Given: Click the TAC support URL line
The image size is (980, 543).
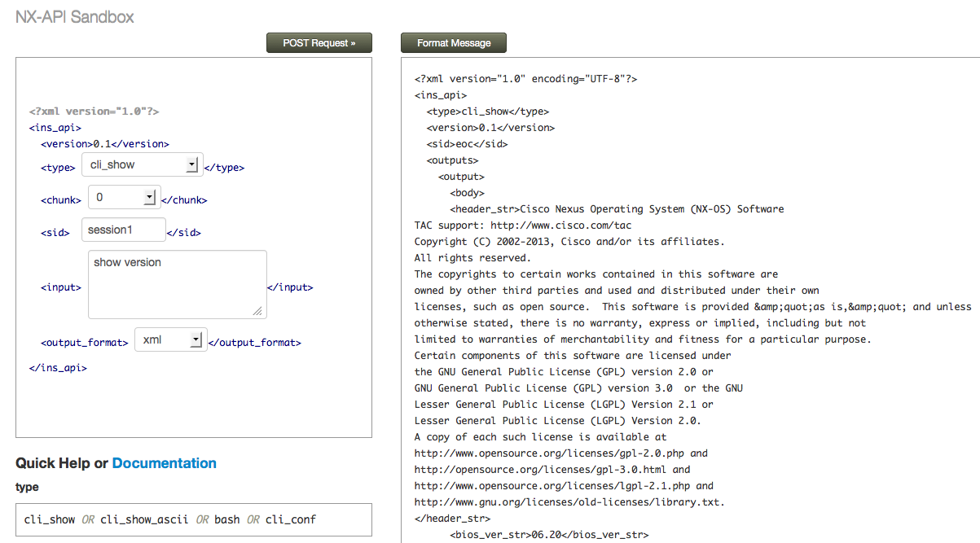Looking at the screenshot, I should pos(523,226).
